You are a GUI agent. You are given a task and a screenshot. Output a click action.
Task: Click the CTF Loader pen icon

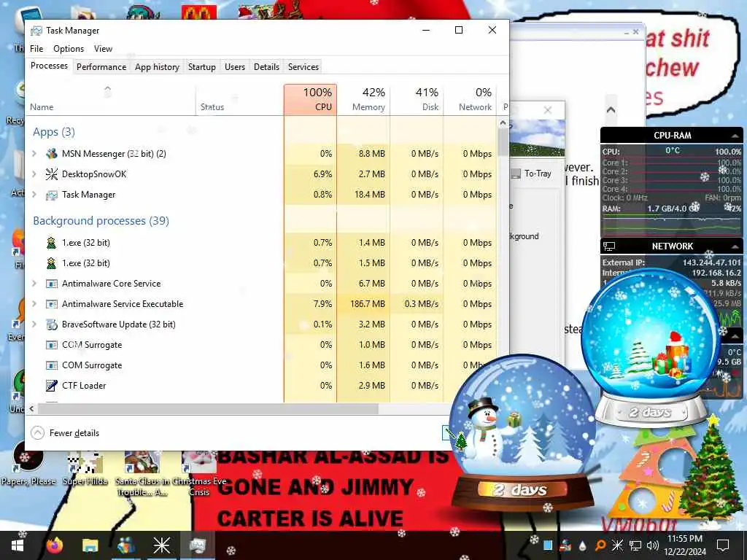52,386
